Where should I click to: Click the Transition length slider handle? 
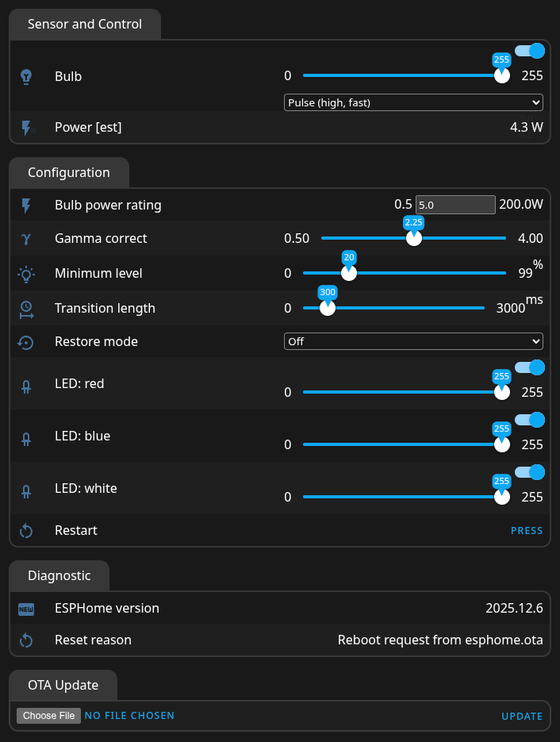point(328,308)
